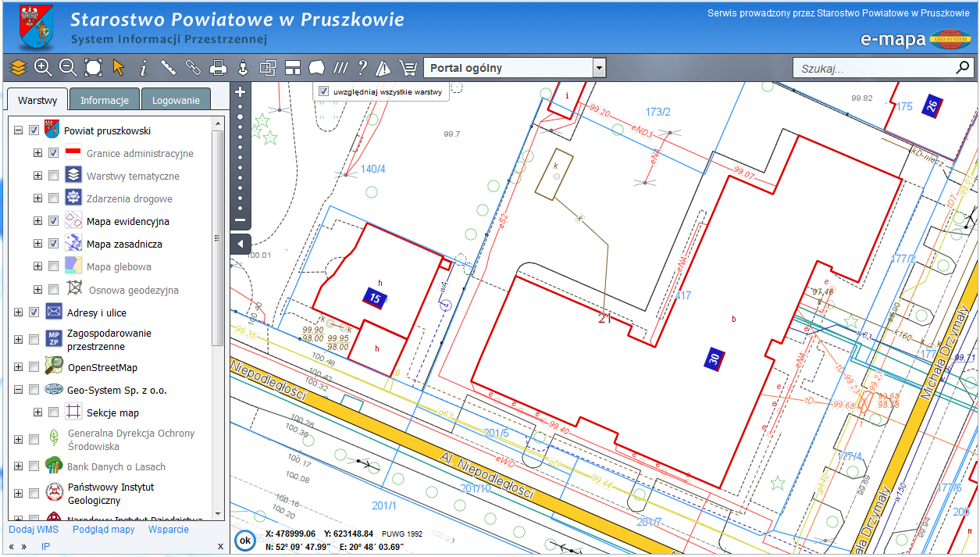
Task: Enable the Sekcje map checkbox
Action: 54,412
